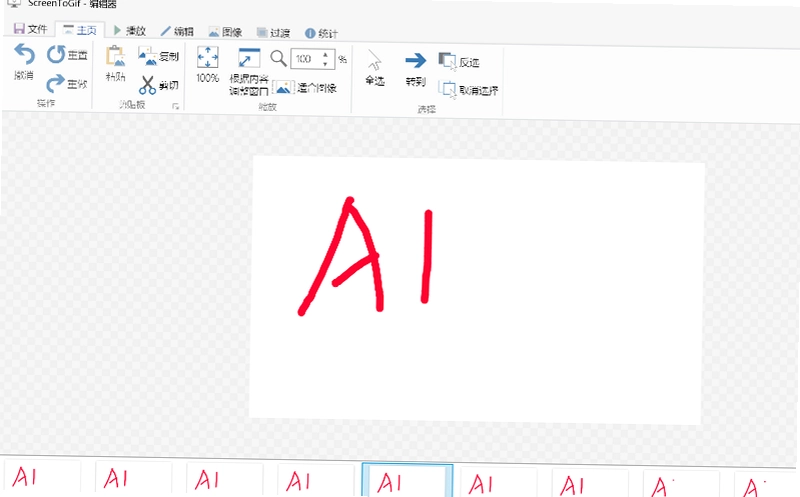Viewport: 800px width, 497px height.
Task: Select the sixth frame thumbnail in the timeline
Action: point(498,482)
